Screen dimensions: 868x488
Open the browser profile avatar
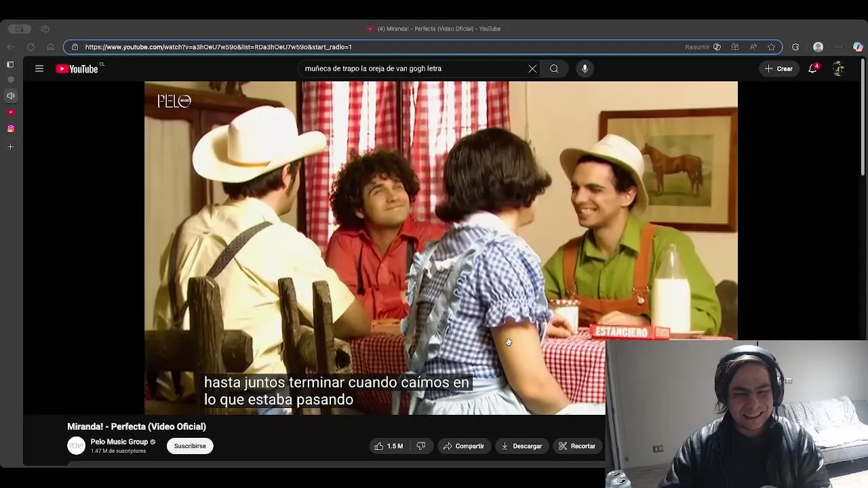[818, 47]
